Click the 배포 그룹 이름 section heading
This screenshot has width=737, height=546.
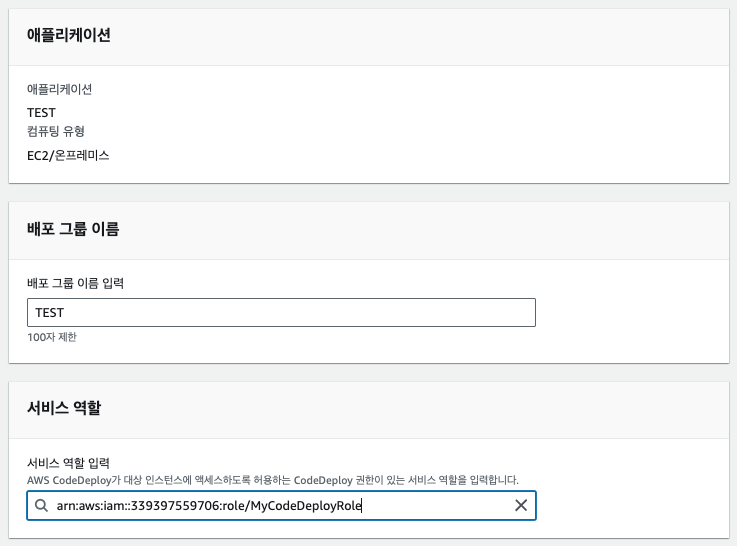73,229
